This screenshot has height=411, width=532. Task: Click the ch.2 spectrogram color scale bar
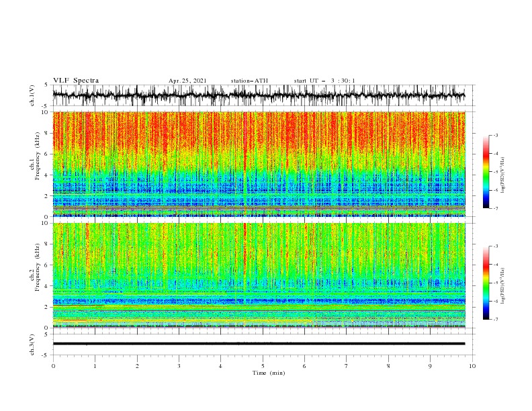(486, 283)
